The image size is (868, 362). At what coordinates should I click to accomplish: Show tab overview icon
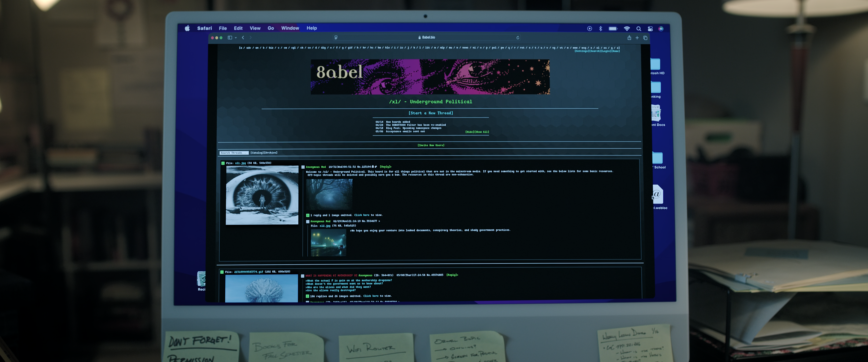pyautogui.click(x=645, y=38)
